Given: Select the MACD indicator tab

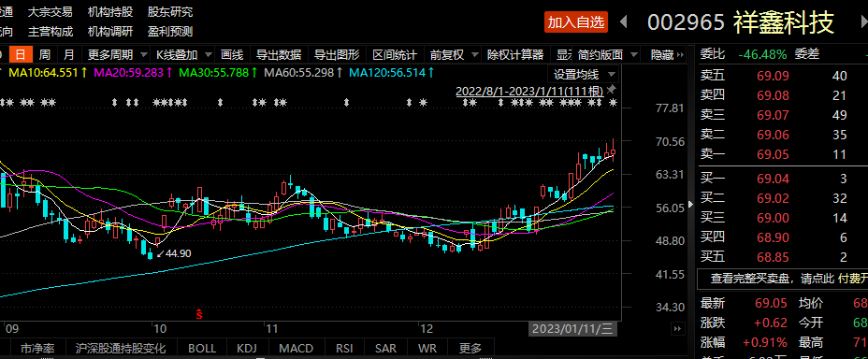Looking at the screenshot, I should (297, 349).
